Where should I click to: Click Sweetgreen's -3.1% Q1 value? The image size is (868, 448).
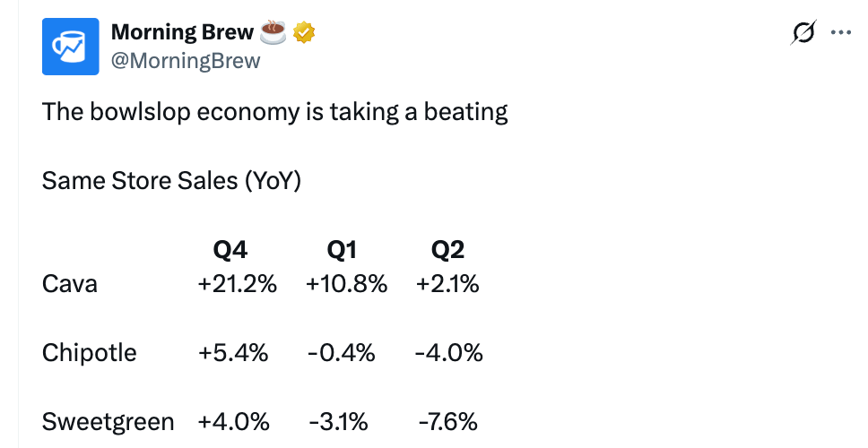338,422
